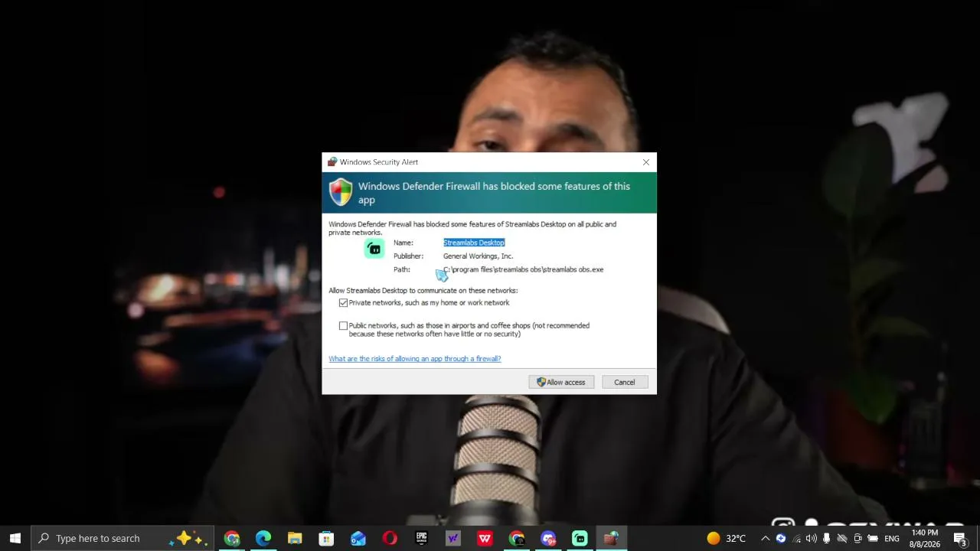Click the Allow access button
The width and height of the screenshot is (980, 551).
tap(561, 382)
